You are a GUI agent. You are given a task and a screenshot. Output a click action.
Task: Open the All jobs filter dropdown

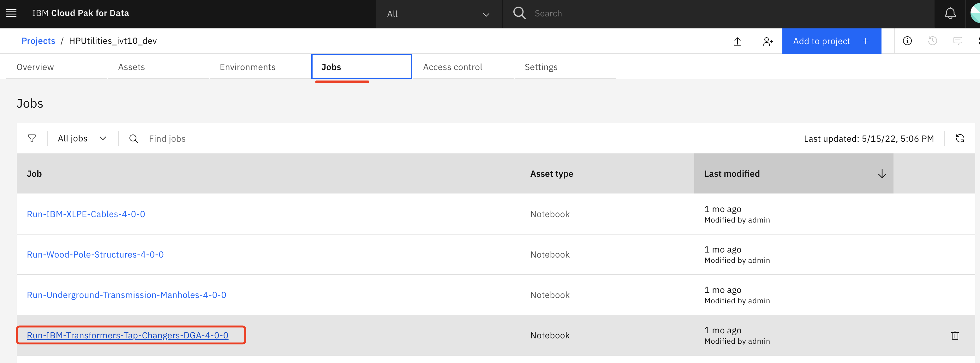(82, 139)
